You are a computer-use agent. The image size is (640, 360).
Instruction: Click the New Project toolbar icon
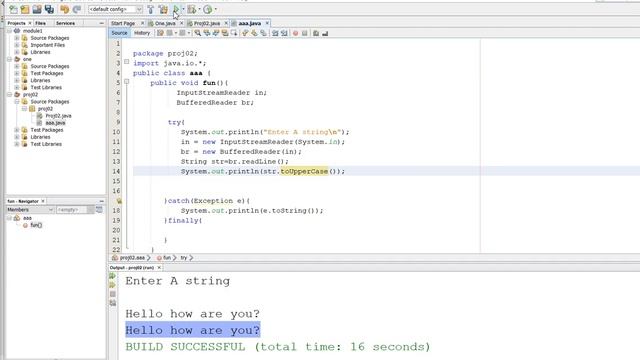25,9
